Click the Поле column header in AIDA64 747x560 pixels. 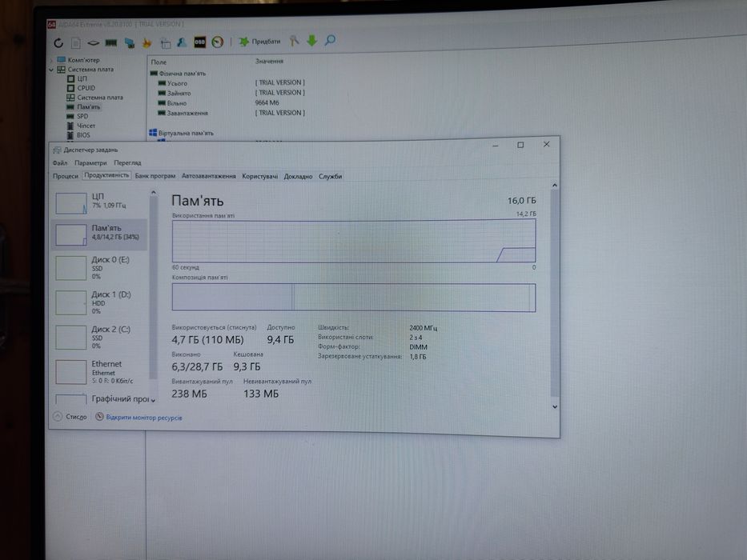point(159,62)
